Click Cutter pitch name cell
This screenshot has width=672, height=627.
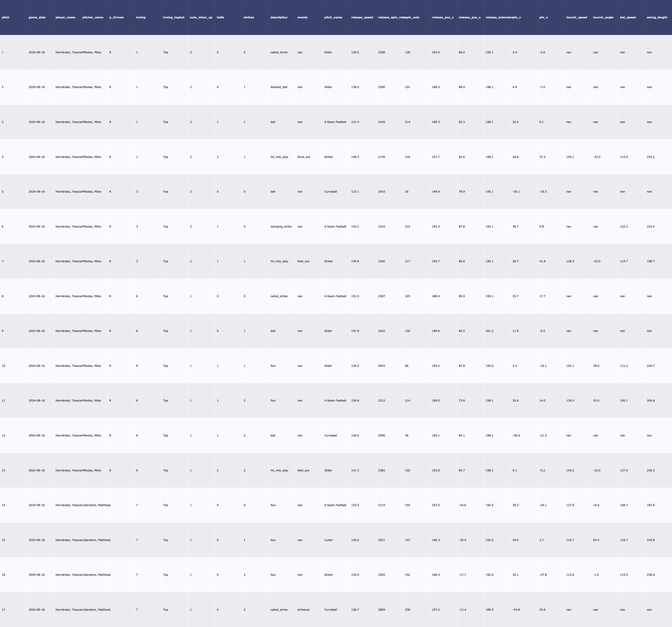pyautogui.click(x=328, y=540)
